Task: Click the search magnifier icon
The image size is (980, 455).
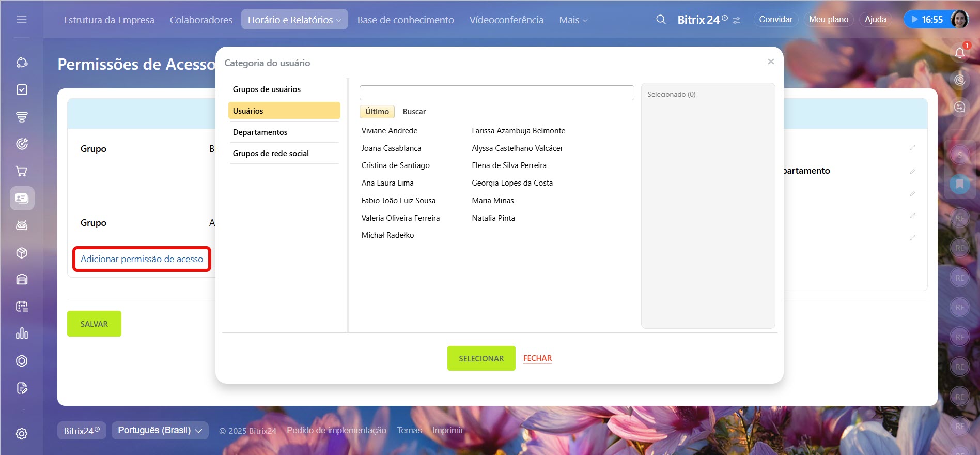Action: [661, 20]
